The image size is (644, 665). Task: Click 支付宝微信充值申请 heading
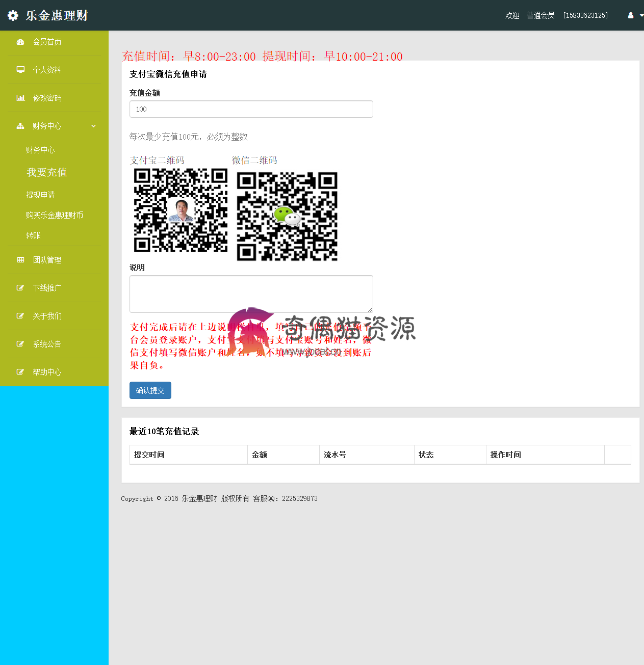168,74
